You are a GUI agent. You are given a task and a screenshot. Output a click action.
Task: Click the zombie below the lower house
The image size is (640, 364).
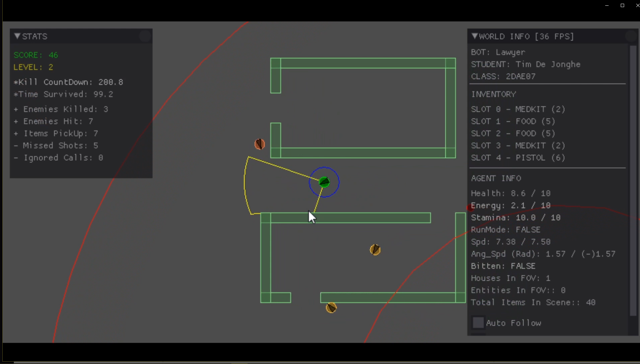pos(331,308)
